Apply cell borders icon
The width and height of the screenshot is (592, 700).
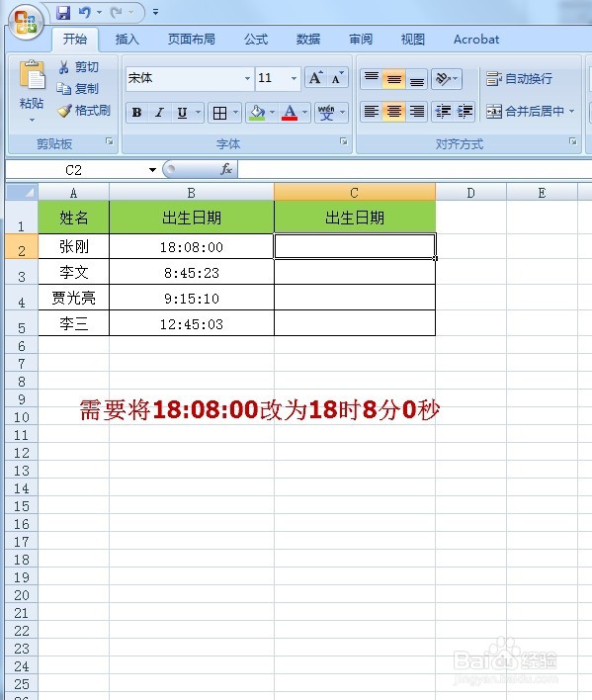219,113
